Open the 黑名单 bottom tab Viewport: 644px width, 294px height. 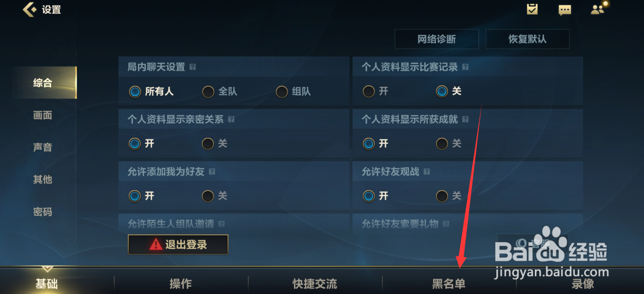point(449,283)
